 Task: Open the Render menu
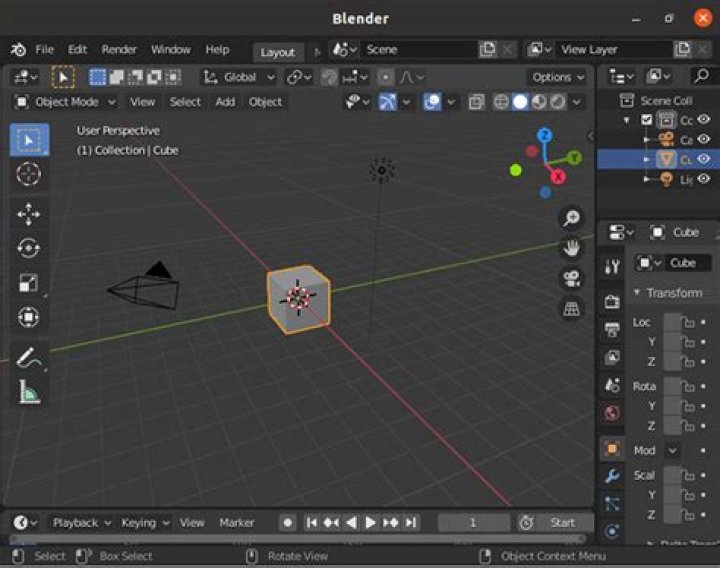[119, 50]
